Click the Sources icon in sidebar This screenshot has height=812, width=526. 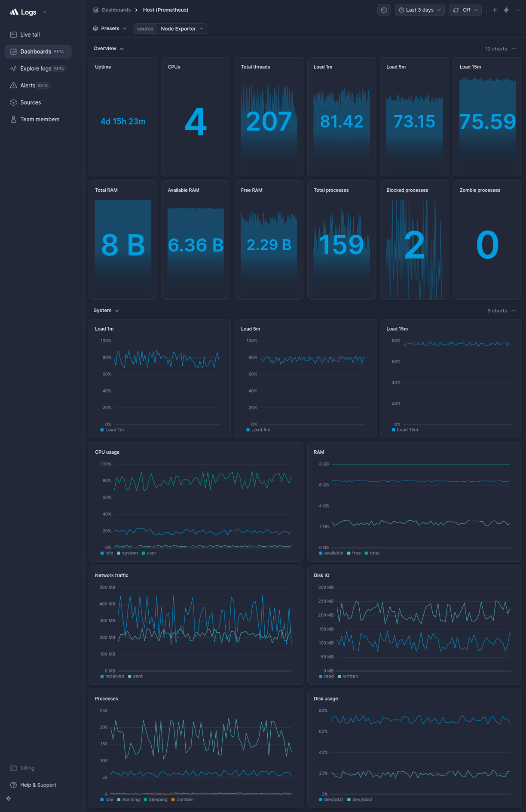point(13,102)
